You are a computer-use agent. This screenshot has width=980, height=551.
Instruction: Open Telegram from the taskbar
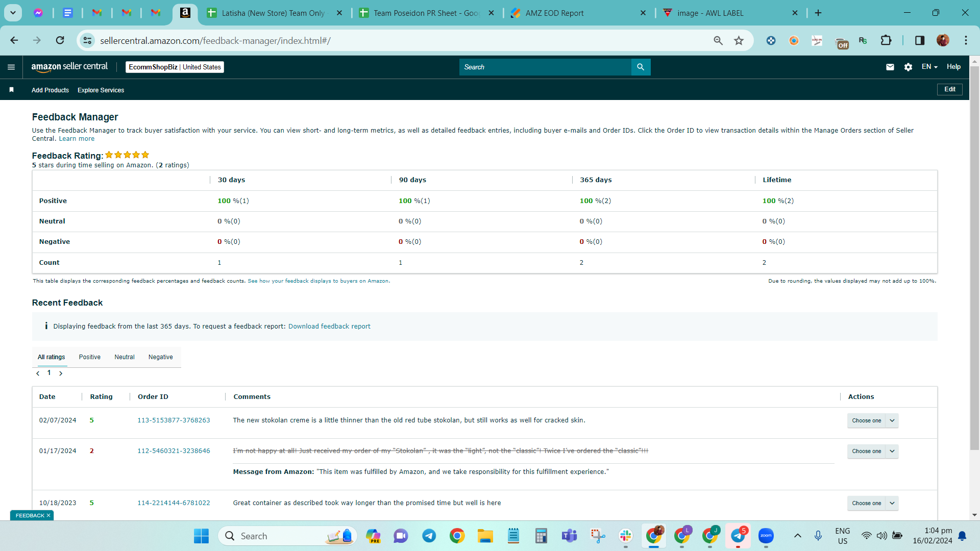pos(429,536)
